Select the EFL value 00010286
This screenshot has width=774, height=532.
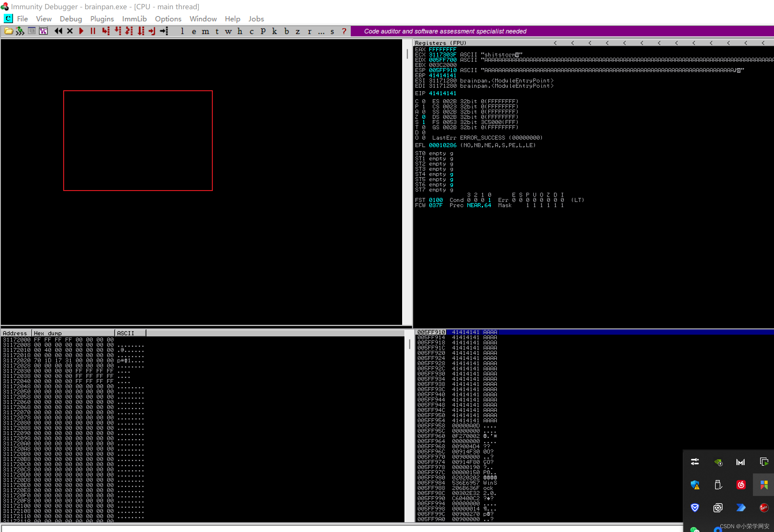click(x=442, y=145)
